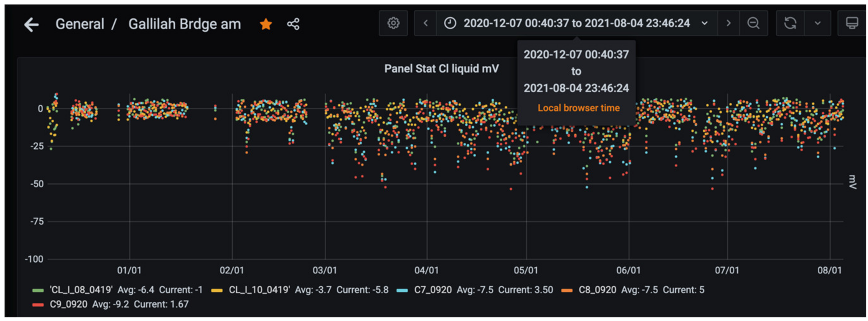Open the time range picker dropdown
Image resolution: width=868 pixels, height=321 pixels.
pos(576,23)
